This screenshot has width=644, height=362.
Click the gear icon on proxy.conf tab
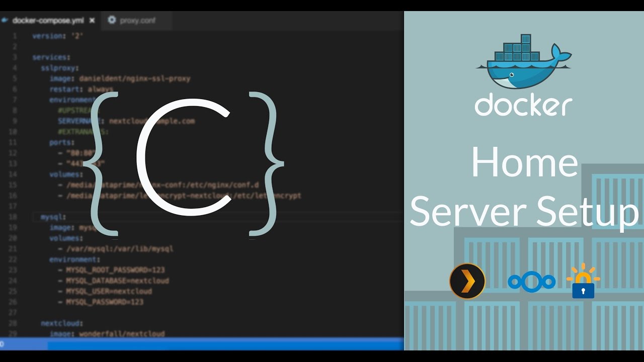(112, 20)
